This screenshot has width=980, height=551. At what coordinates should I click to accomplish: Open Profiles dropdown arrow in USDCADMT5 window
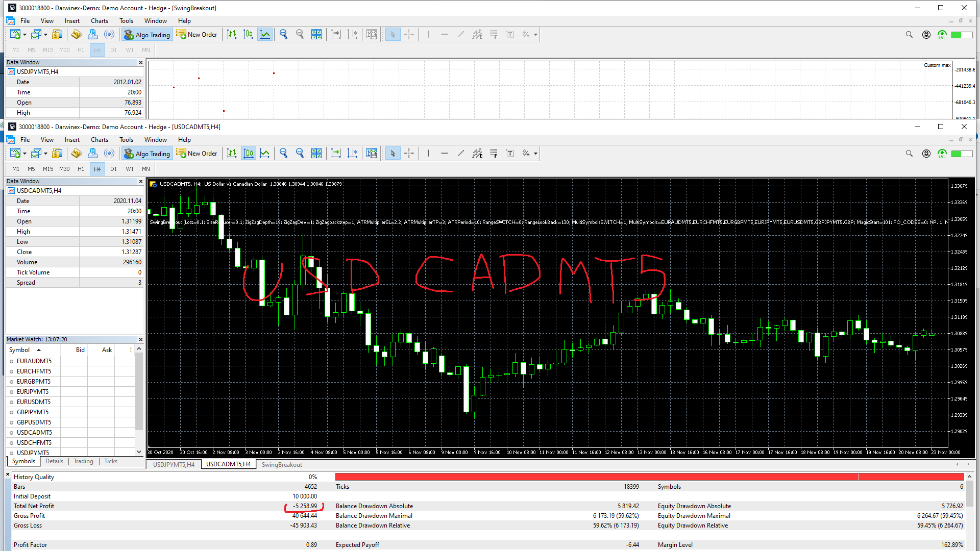pos(45,154)
